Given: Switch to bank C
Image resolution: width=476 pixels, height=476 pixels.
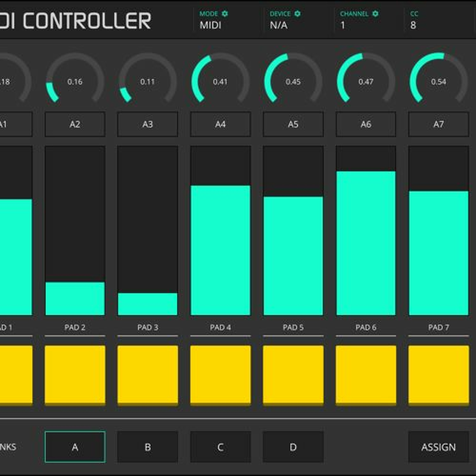Looking at the screenshot, I should click(x=221, y=447).
